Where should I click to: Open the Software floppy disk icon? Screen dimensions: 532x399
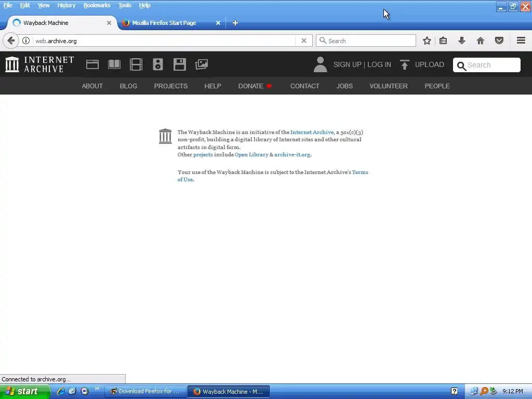tap(179, 64)
